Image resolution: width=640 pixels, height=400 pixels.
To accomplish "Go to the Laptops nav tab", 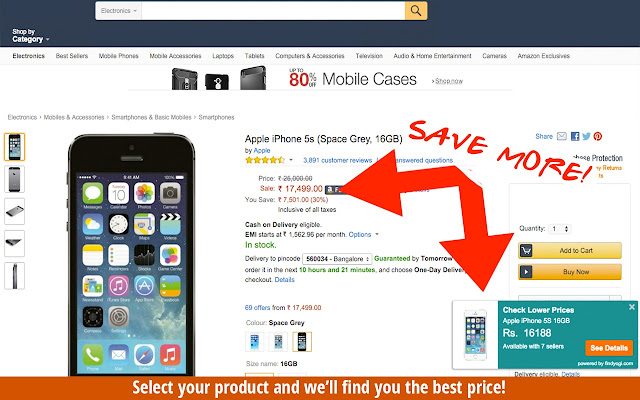I will [223, 56].
